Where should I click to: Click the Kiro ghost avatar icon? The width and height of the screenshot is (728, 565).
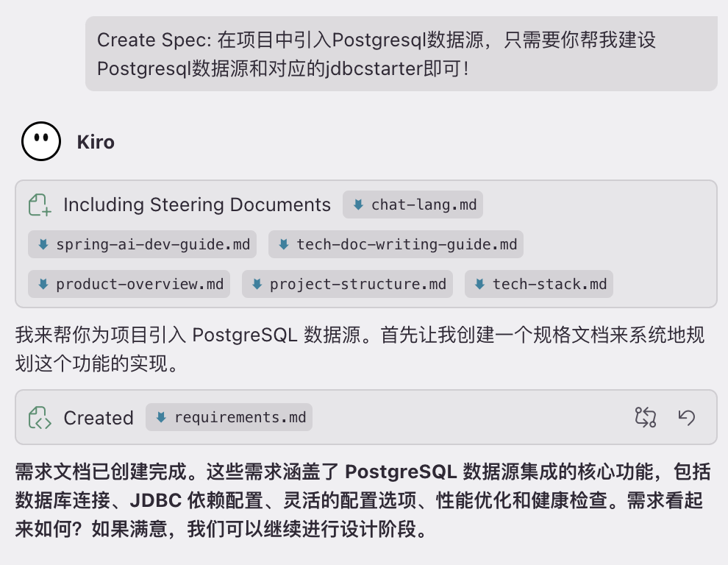[x=41, y=141]
